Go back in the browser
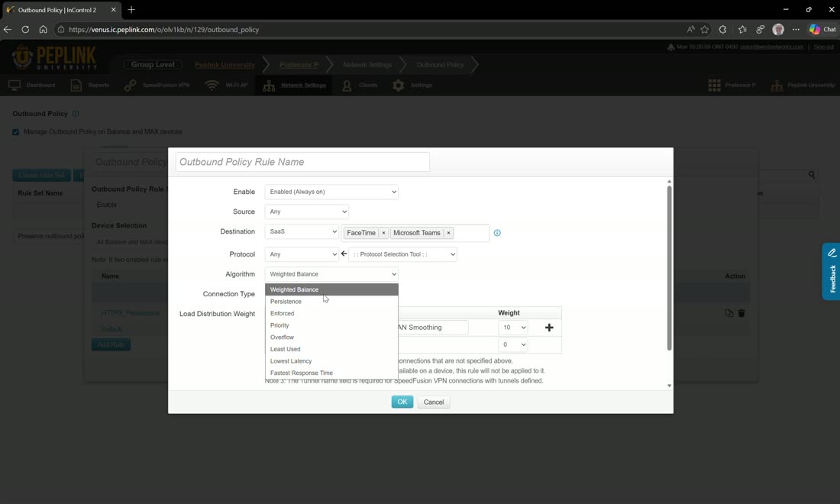This screenshot has height=504, width=840. coord(8,30)
